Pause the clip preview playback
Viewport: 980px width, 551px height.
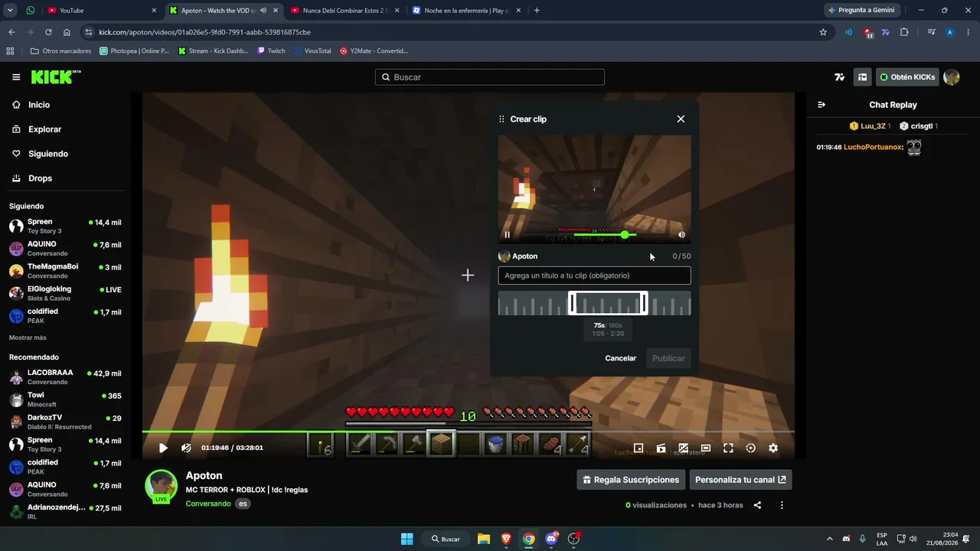(507, 235)
